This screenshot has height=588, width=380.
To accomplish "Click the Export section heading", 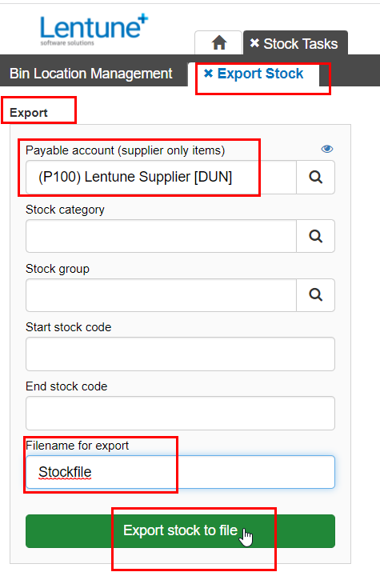I will click(x=29, y=113).
